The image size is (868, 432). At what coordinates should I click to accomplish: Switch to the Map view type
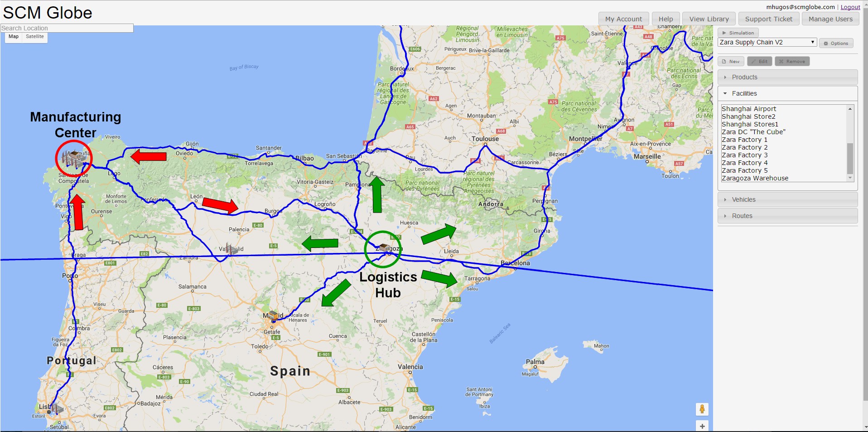pyautogui.click(x=14, y=37)
